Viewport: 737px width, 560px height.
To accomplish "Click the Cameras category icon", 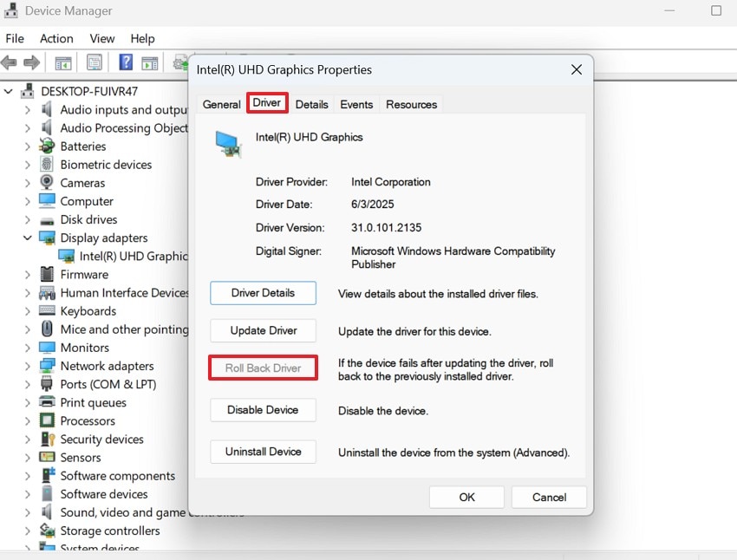I will coord(47,183).
